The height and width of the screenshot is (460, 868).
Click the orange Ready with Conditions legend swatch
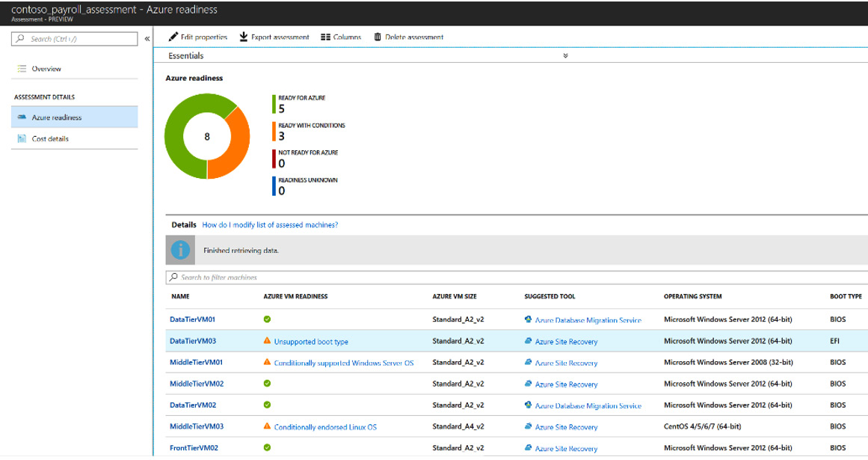pos(274,132)
